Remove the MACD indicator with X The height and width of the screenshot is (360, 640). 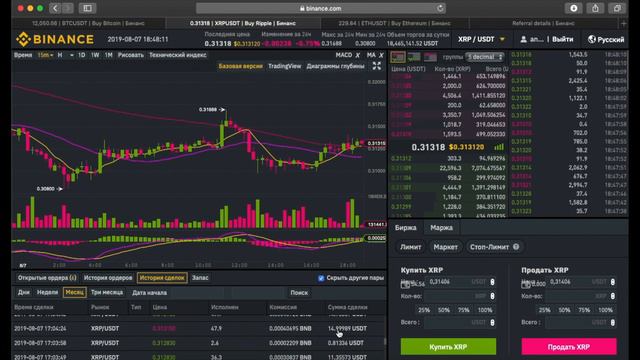(x=358, y=55)
